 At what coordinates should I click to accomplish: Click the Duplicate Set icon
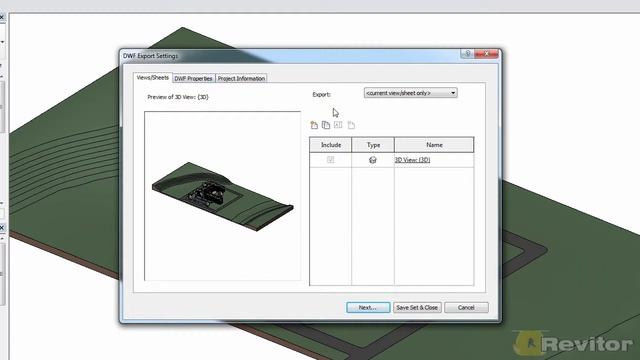tap(326, 125)
